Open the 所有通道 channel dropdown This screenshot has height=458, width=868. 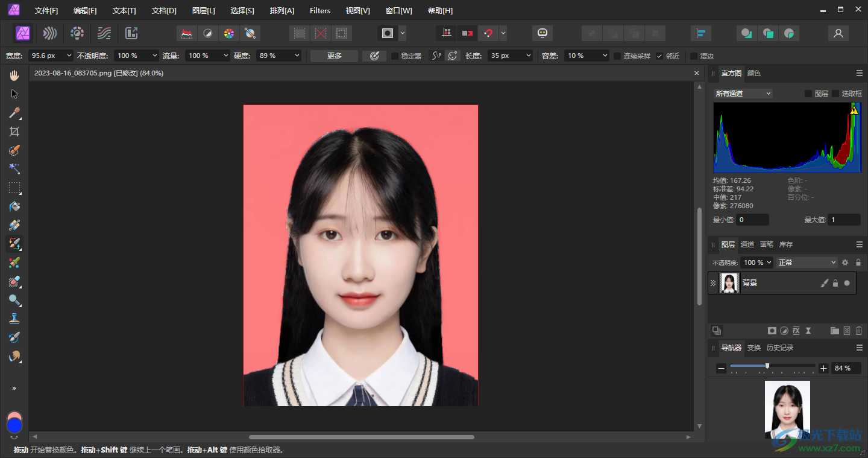743,94
